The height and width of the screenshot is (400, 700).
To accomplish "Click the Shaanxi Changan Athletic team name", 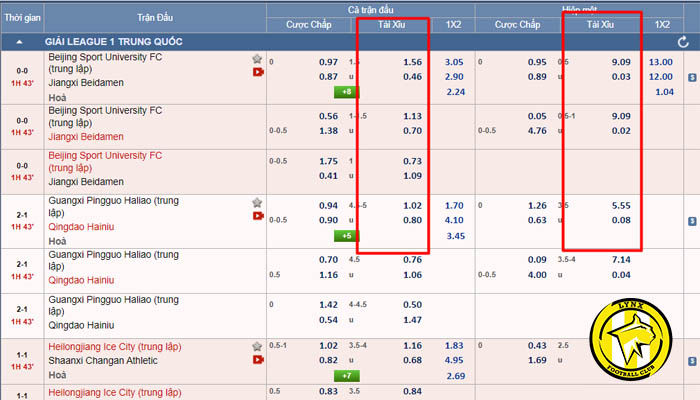I will coord(103,361).
